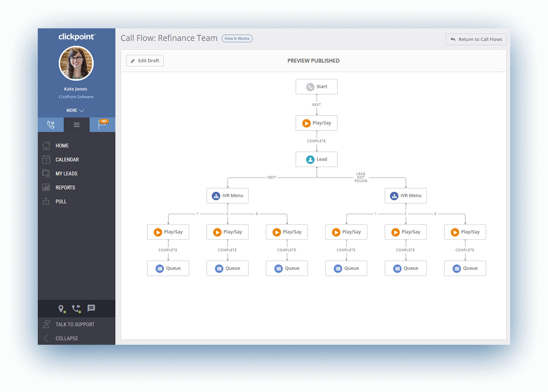This screenshot has height=392, width=548.
Task: Click the IVR Menu icon under NEXT branch
Action: 216,196
